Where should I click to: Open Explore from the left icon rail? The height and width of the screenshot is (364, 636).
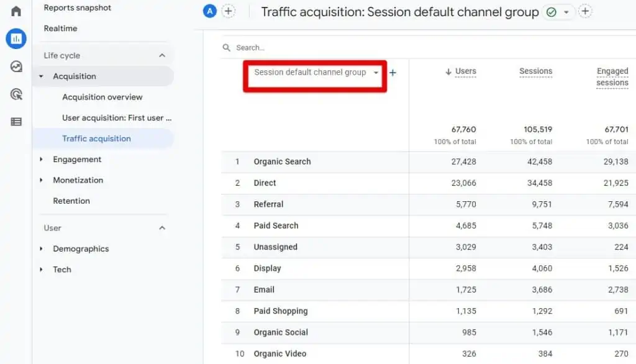(16, 66)
